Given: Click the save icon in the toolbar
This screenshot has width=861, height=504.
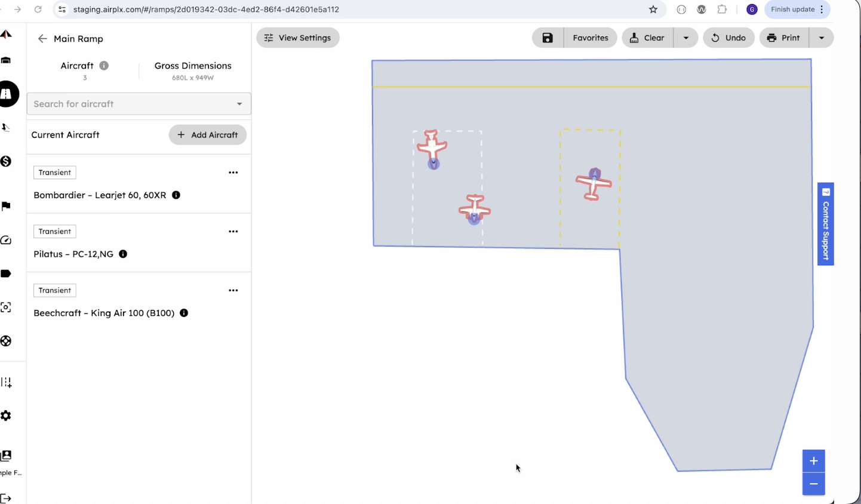Looking at the screenshot, I should point(548,38).
